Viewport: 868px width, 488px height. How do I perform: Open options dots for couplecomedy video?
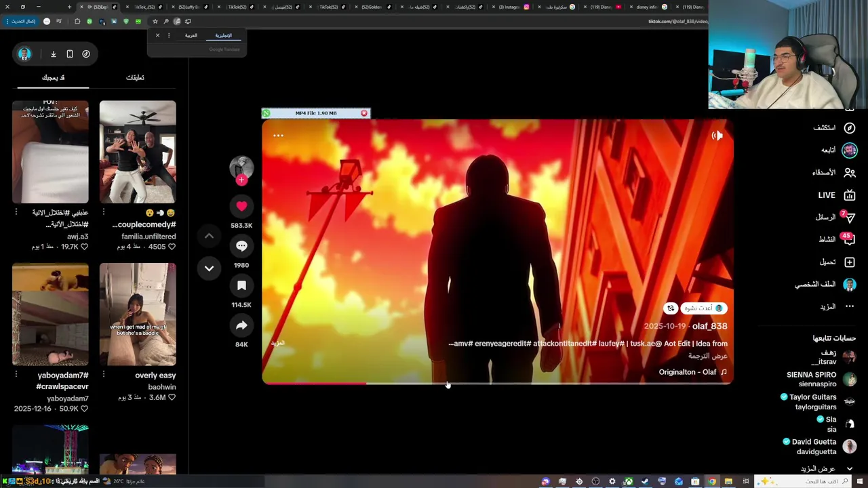(x=104, y=212)
